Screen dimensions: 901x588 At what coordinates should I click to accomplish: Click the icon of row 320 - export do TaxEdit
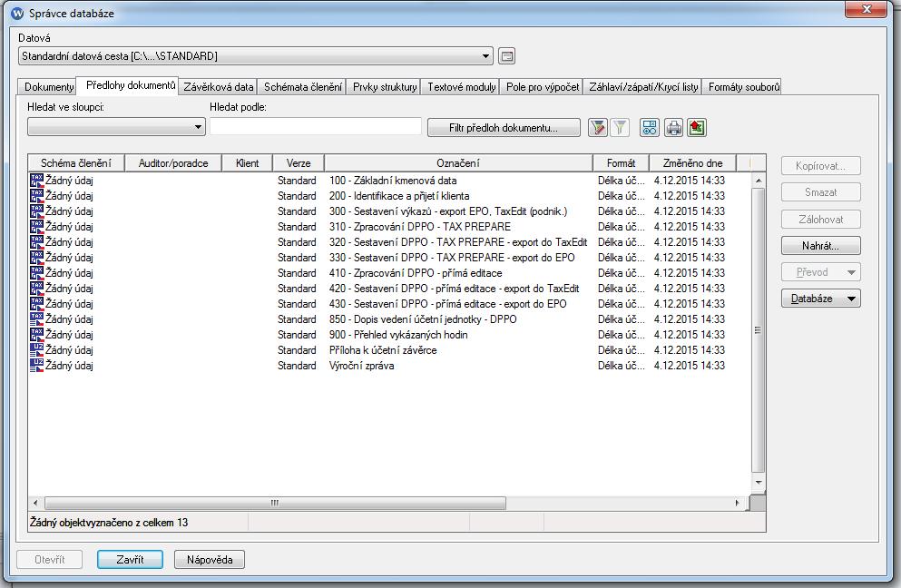pyautogui.click(x=37, y=242)
